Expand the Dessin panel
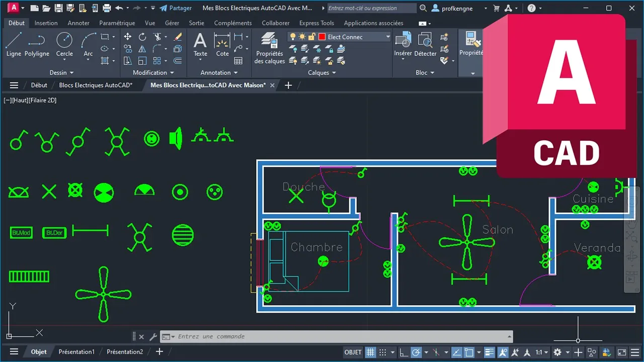The width and height of the screenshot is (644, 362). pyautogui.click(x=61, y=72)
